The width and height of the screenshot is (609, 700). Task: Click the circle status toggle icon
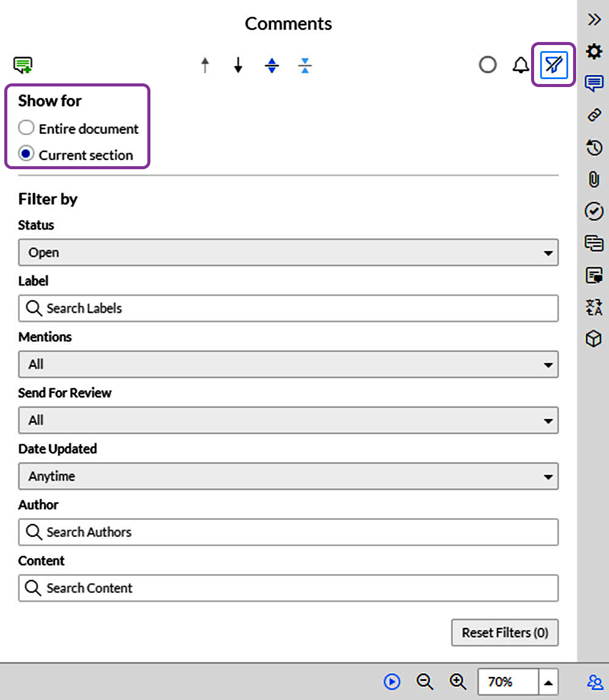click(487, 65)
